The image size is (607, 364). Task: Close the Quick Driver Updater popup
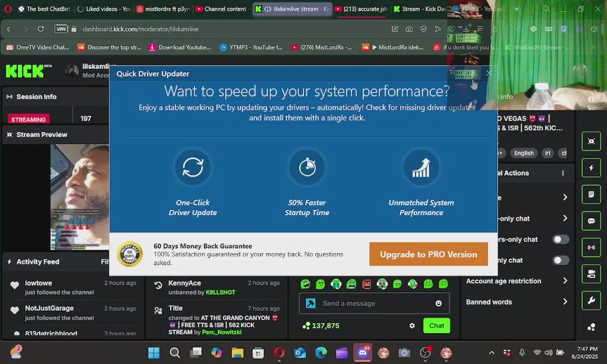(489, 73)
